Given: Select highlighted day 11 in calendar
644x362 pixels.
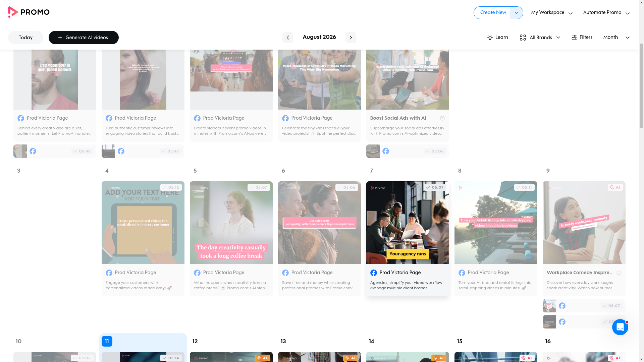Looking at the screenshot, I should [x=107, y=341].
